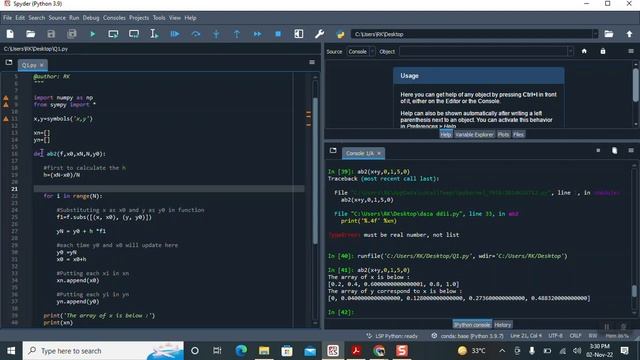Click the page icon in console corner

(614, 151)
